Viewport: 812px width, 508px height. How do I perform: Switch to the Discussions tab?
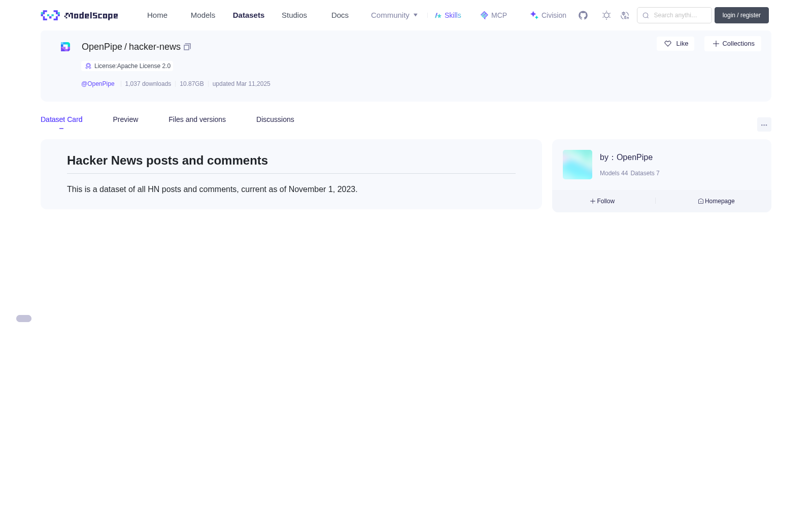click(275, 119)
